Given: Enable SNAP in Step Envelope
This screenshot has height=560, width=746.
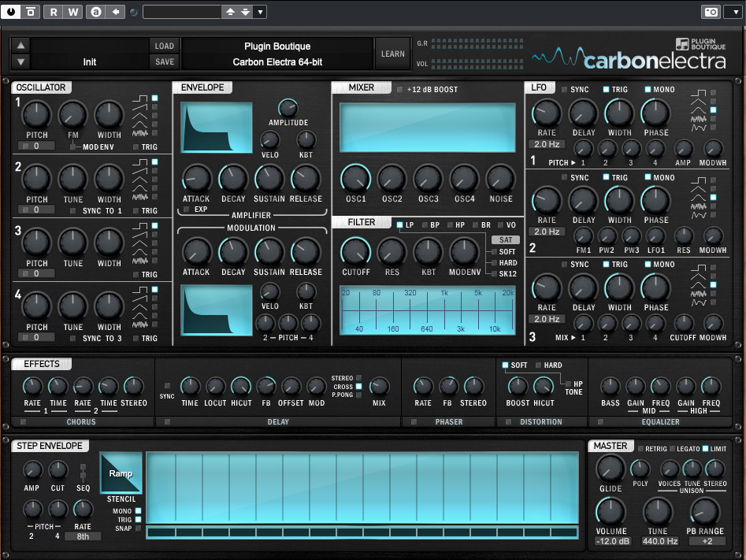Looking at the screenshot, I should 139,528.
